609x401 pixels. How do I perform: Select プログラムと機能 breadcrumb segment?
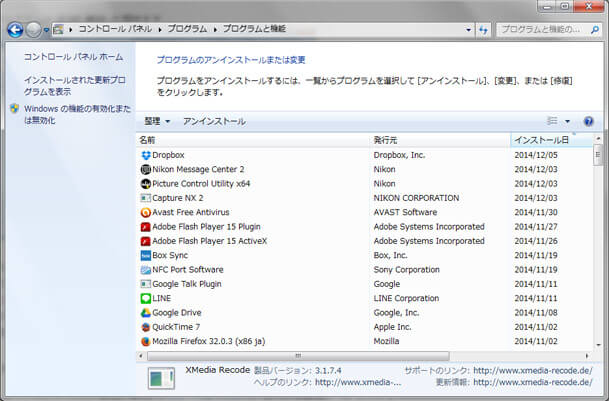click(254, 29)
